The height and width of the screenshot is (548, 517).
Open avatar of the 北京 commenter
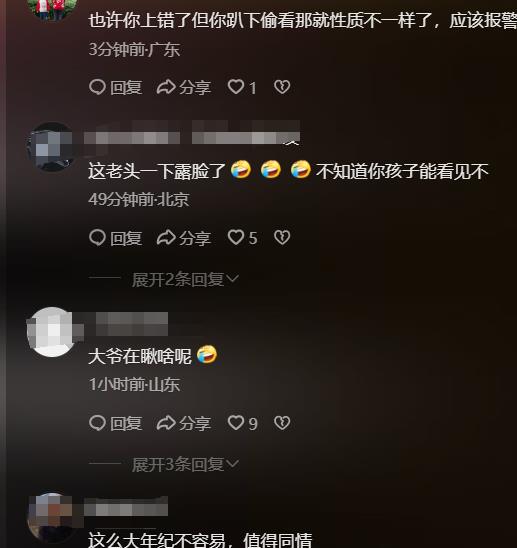[52, 146]
